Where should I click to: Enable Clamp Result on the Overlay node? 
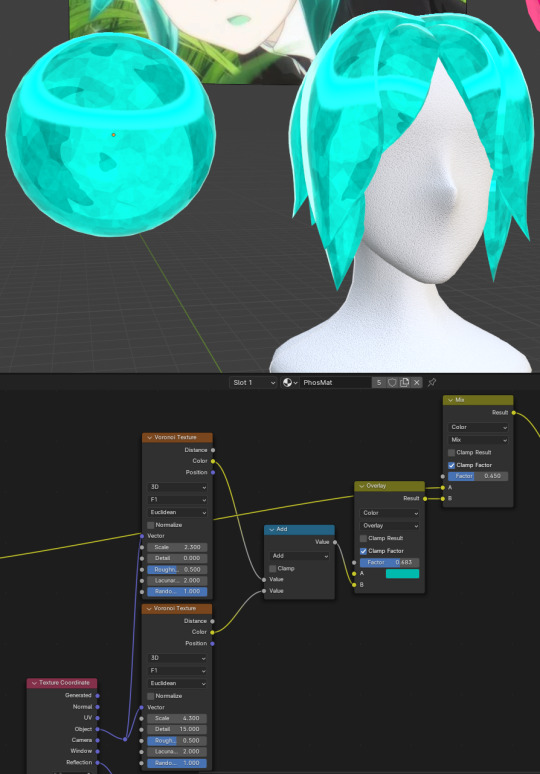click(363, 539)
